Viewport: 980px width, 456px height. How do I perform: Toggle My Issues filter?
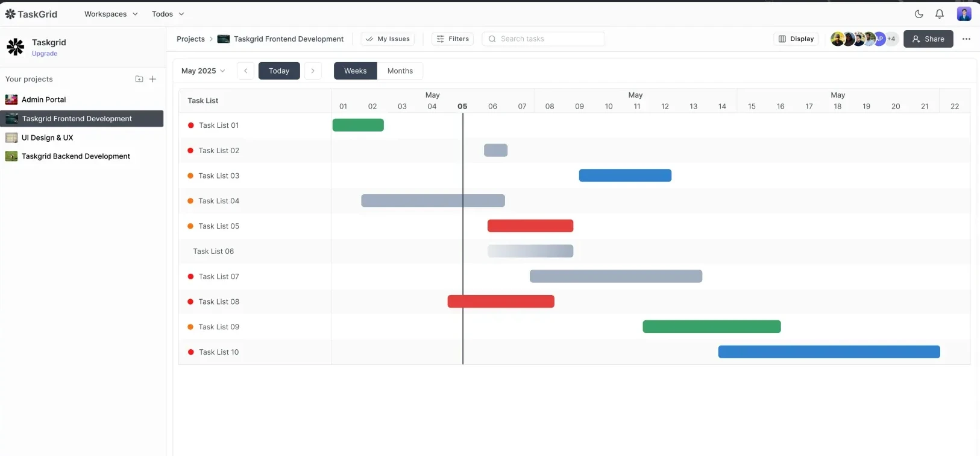(388, 39)
